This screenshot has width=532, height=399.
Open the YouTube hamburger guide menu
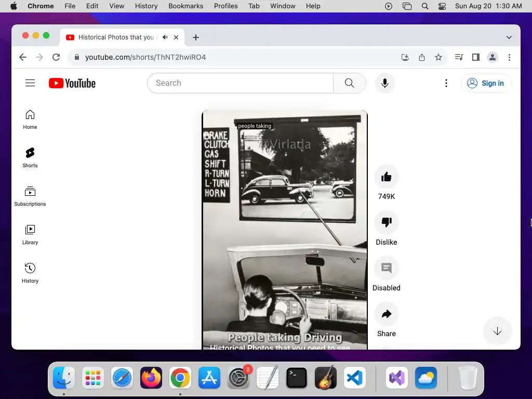click(30, 83)
